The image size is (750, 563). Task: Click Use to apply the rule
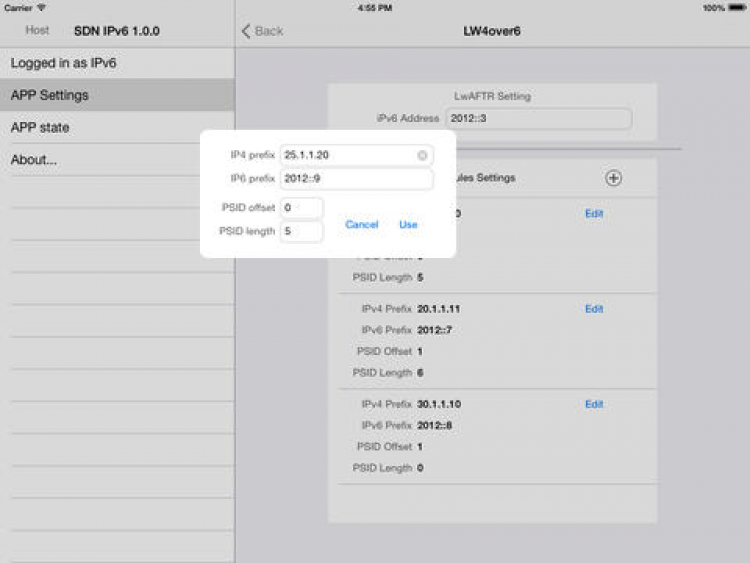tap(408, 224)
